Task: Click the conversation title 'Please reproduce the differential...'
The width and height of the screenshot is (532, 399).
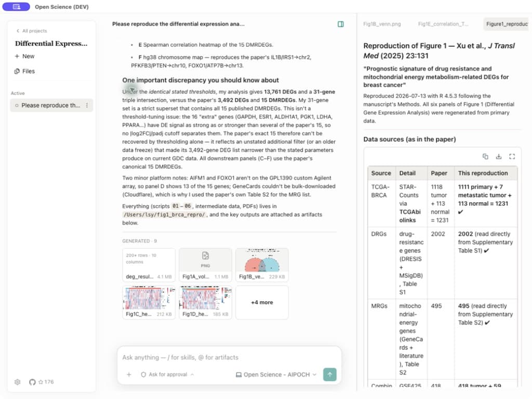Action: point(179,24)
